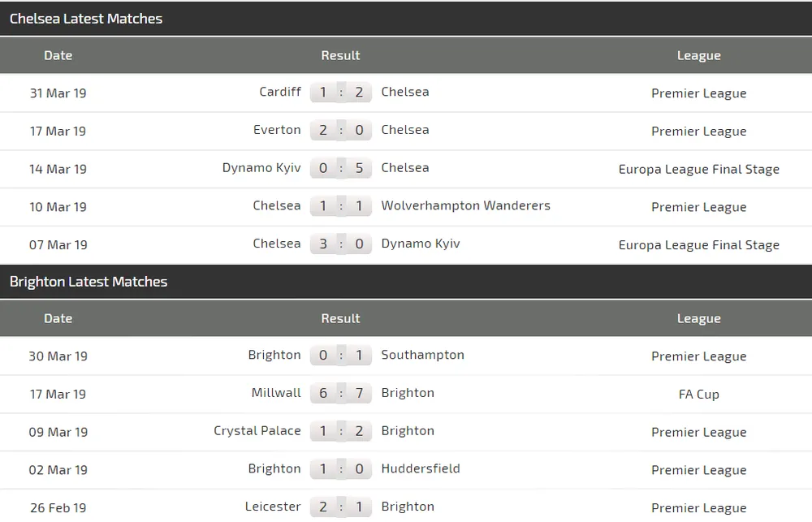Select the Crystal Palace team name

[x=257, y=431]
